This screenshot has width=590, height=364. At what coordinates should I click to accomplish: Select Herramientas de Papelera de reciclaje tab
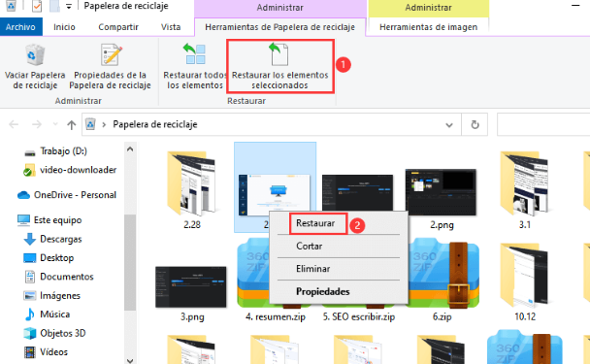(279, 27)
